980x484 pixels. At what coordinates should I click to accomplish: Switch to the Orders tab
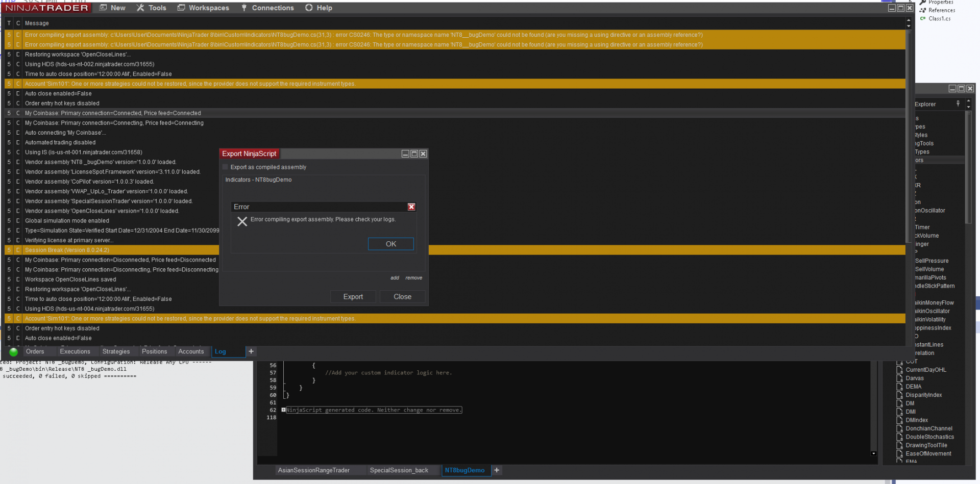[35, 351]
